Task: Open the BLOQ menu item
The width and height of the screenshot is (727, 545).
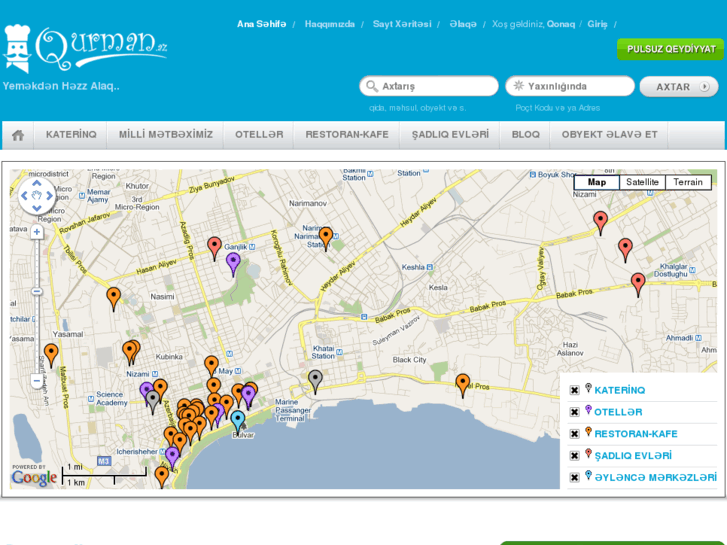Action: 525,135
